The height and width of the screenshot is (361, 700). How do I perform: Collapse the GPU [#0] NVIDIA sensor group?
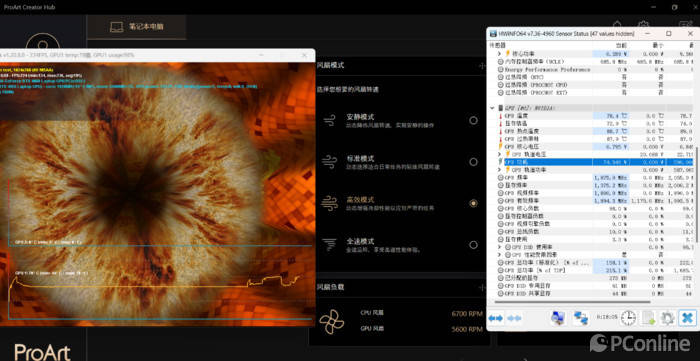tap(492, 108)
